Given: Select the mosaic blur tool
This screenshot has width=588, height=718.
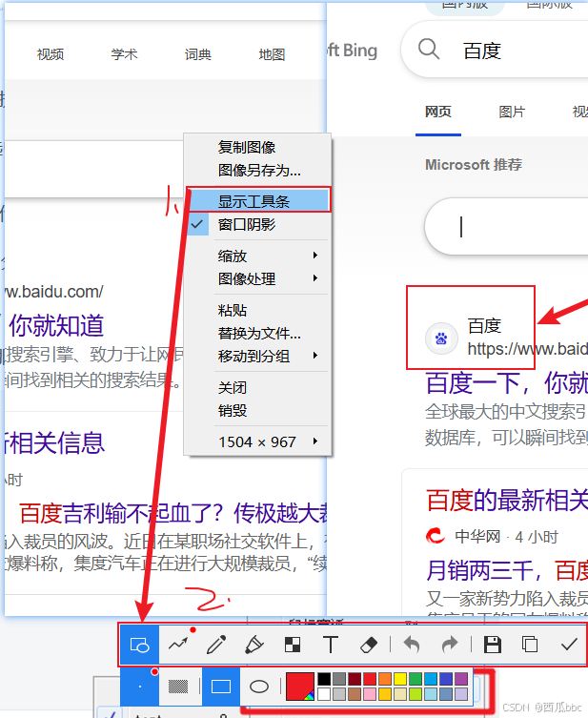Looking at the screenshot, I should 293,645.
